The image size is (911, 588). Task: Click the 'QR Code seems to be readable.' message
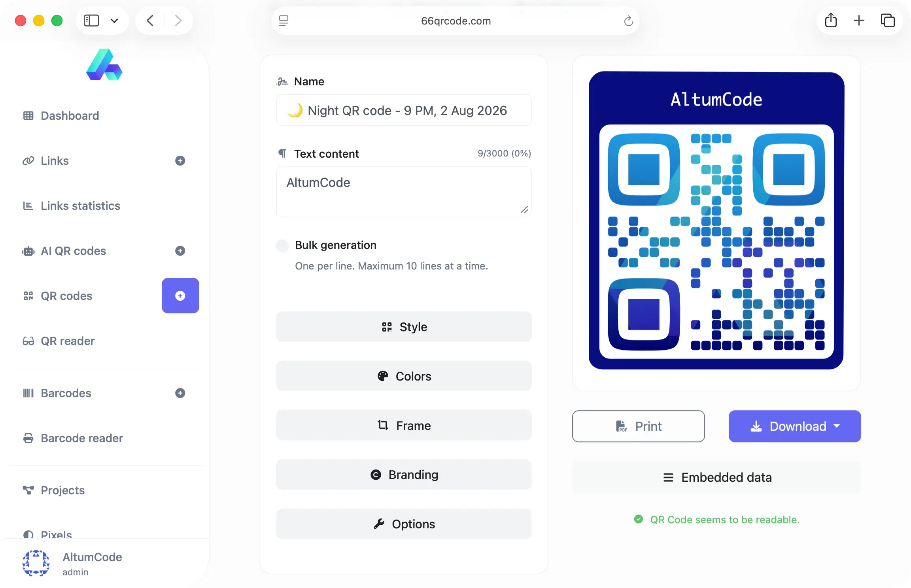725,520
